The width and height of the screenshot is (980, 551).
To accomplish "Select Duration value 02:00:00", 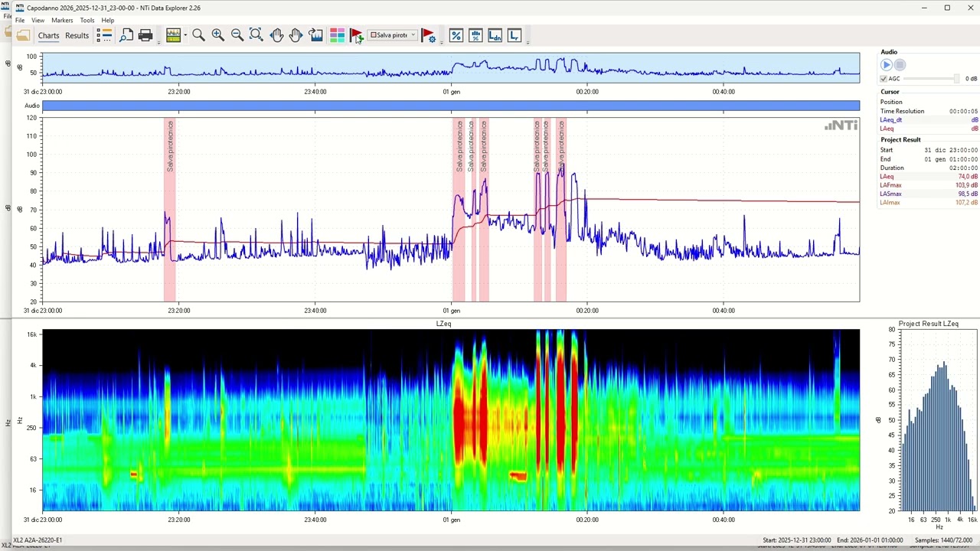I will click(x=965, y=168).
